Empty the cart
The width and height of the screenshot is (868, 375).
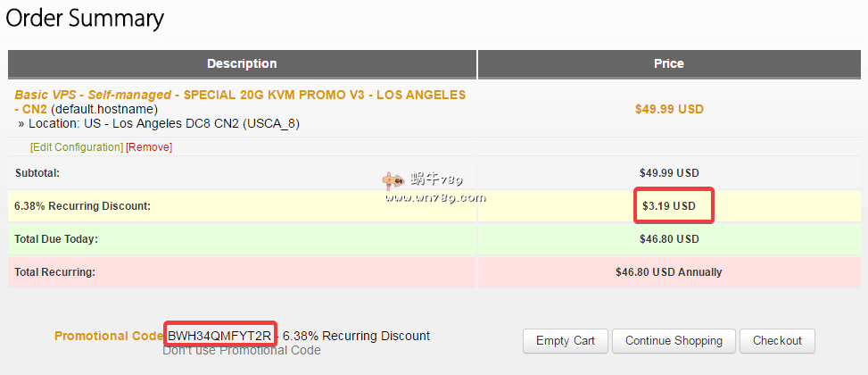click(x=566, y=340)
